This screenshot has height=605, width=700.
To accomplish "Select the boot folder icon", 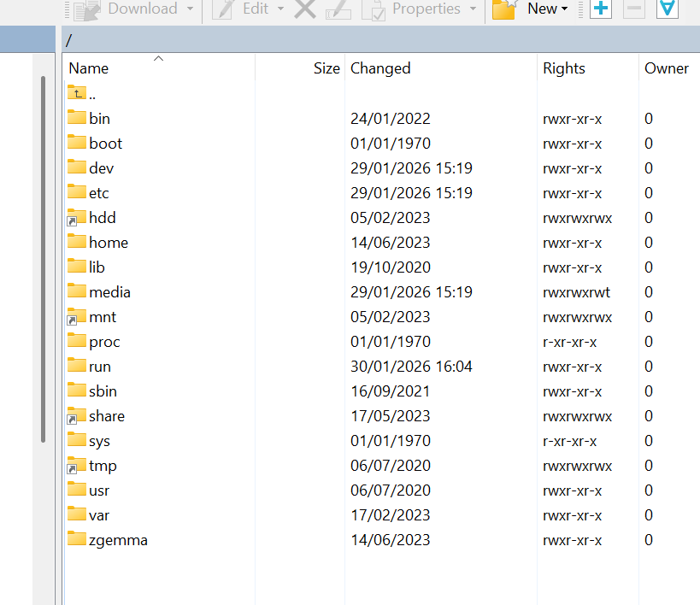I will click(x=77, y=142).
